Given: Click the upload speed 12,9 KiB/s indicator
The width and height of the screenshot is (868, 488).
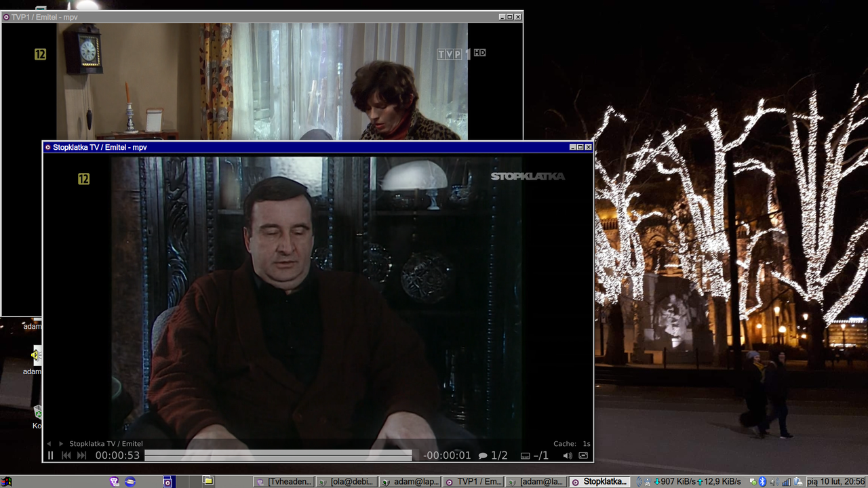Looking at the screenshot, I should pyautogui.click(x=719, y=482).
